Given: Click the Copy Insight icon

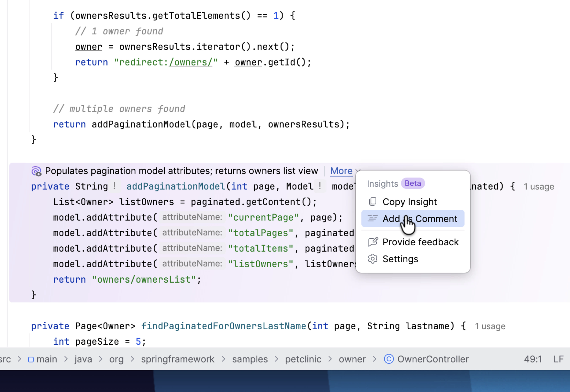Looking at the screenshot, I should coord(373,202).
